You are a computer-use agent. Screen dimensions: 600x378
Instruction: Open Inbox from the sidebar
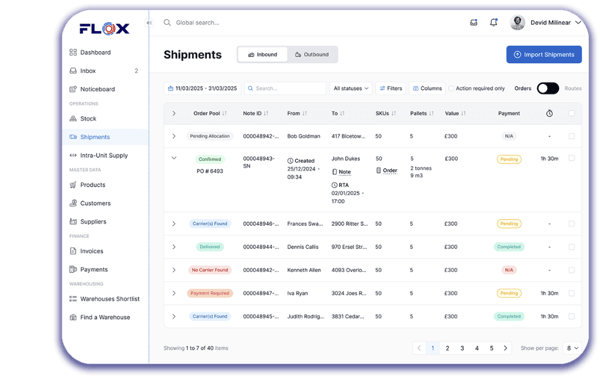(x=88, y=71)
